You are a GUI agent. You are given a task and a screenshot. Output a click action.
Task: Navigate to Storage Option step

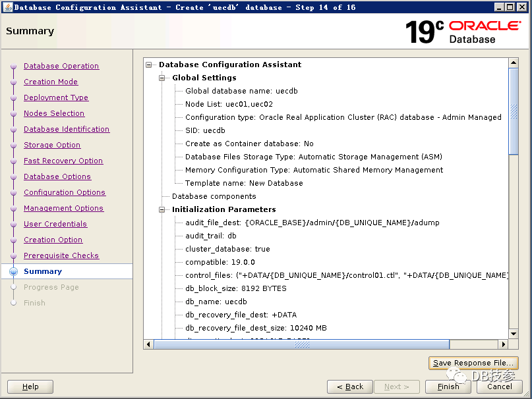tap(52, 145)
